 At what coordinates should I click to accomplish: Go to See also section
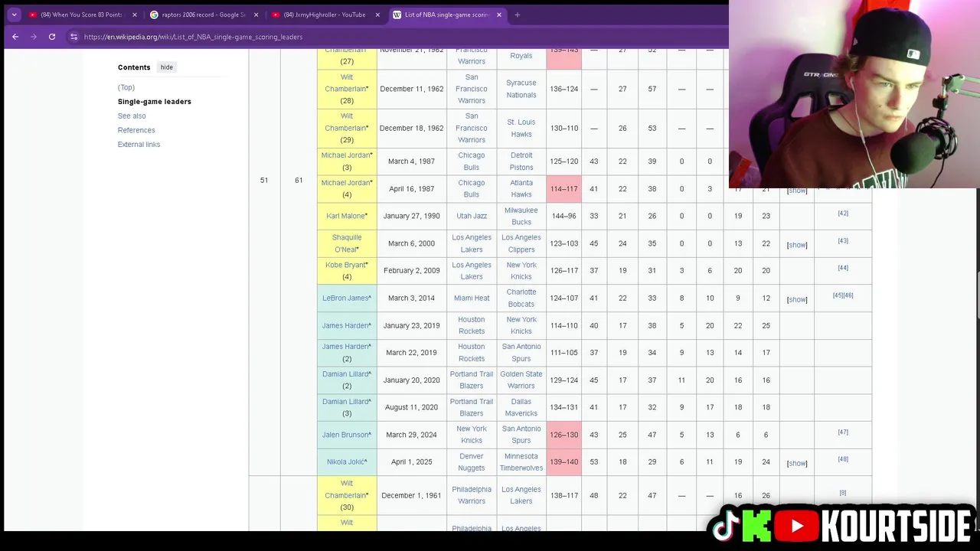(132, 116)
